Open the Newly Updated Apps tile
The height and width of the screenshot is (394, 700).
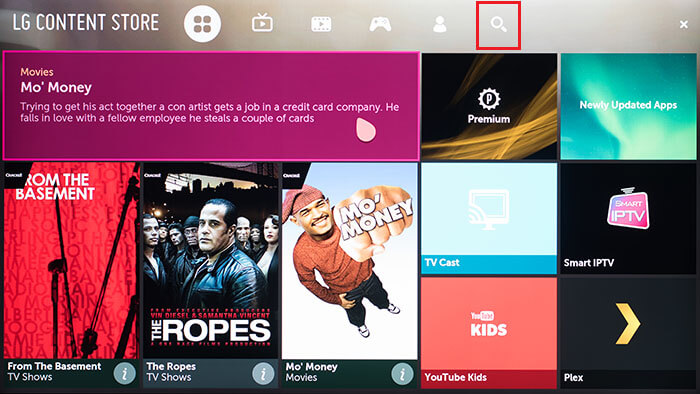[x=628, y=106]
